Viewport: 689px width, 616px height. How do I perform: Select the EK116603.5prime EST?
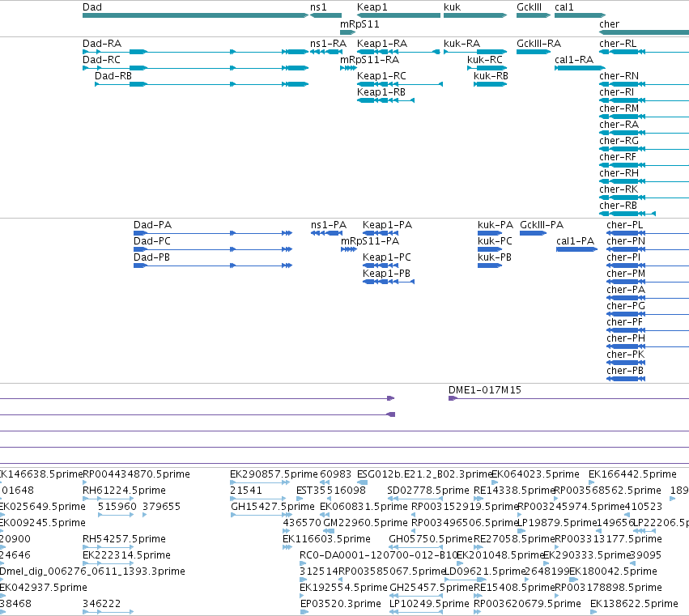click(x=287, y=547)
